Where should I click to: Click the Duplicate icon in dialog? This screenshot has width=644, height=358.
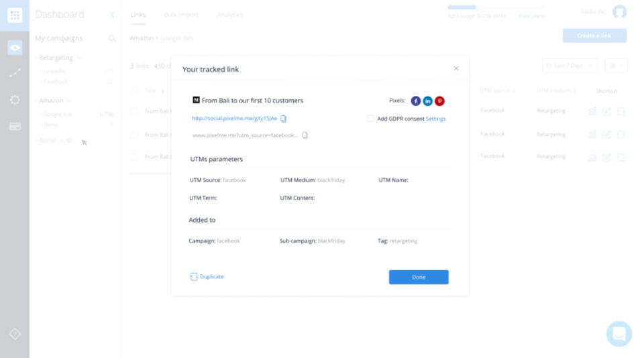(x=194, y=277)
